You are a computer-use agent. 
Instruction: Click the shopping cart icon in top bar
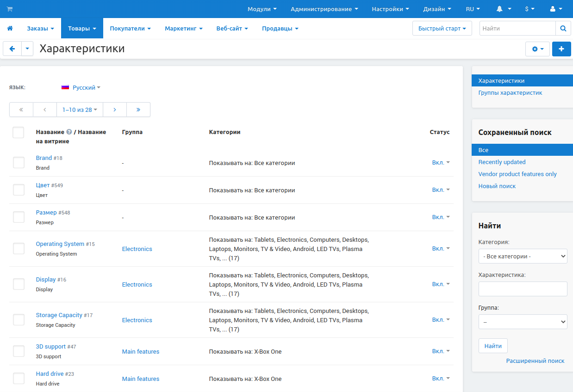click(10, 9)
